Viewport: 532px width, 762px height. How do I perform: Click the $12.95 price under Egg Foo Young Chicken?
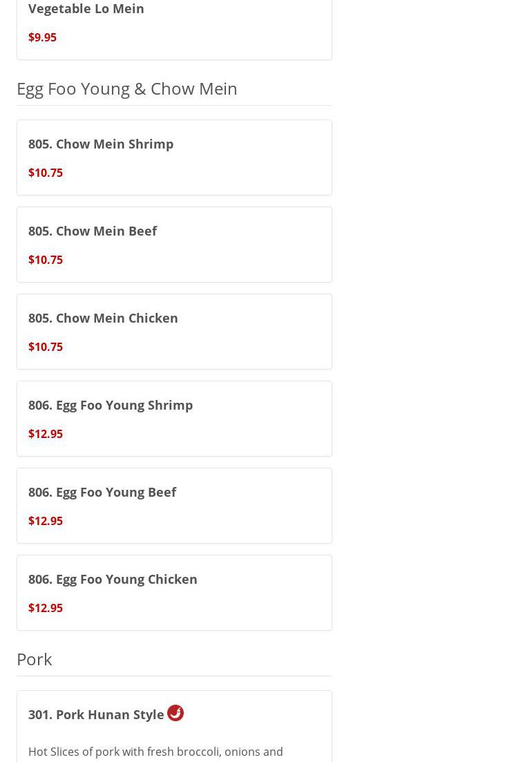coord(46,608)
